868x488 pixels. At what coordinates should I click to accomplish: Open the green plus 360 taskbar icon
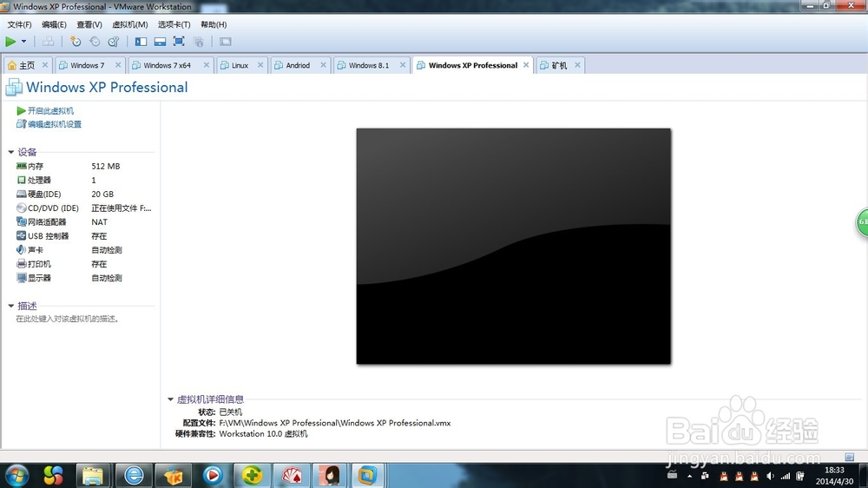pos(252,475)
